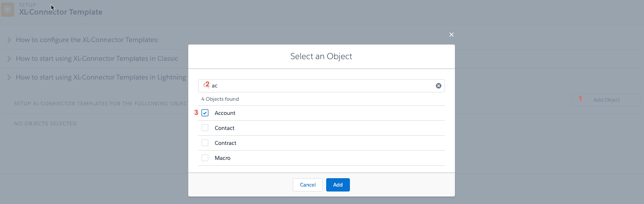Image resolution: width=644 pixels, height=204 pixels.
Task: Click the '4 Objects found' text
Action: point(220,99)
